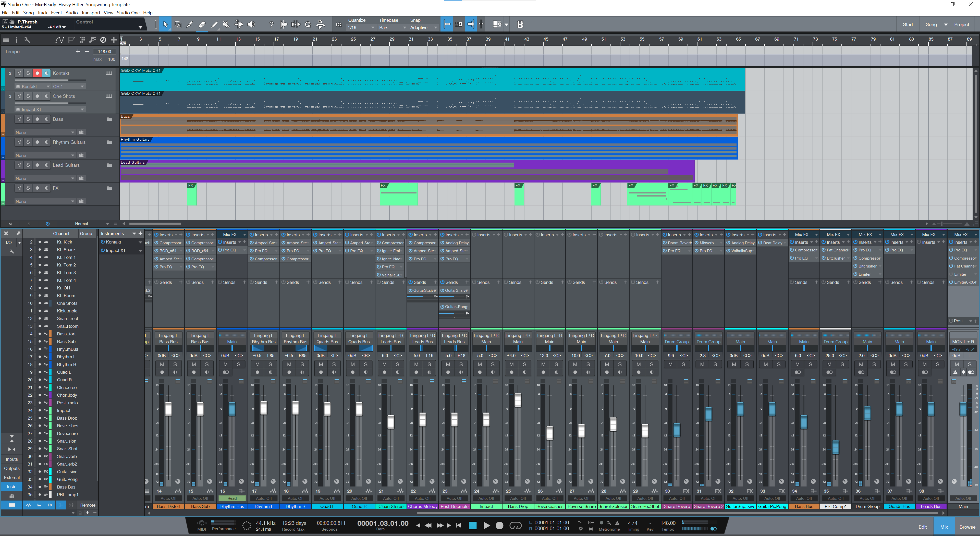The height and width of the screenshot is (536, 980).
Task: Mute the Kontakt track
Action: pos(19,73)
